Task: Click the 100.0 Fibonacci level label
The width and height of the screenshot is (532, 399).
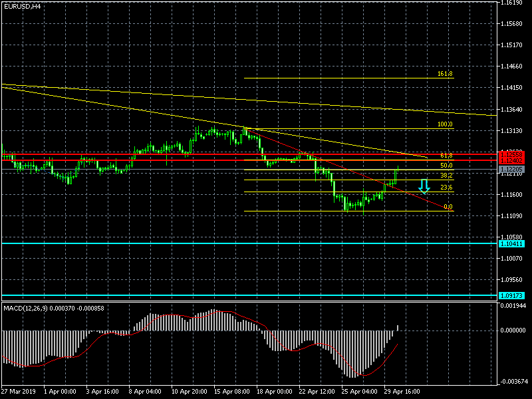Action: [445, 124]
